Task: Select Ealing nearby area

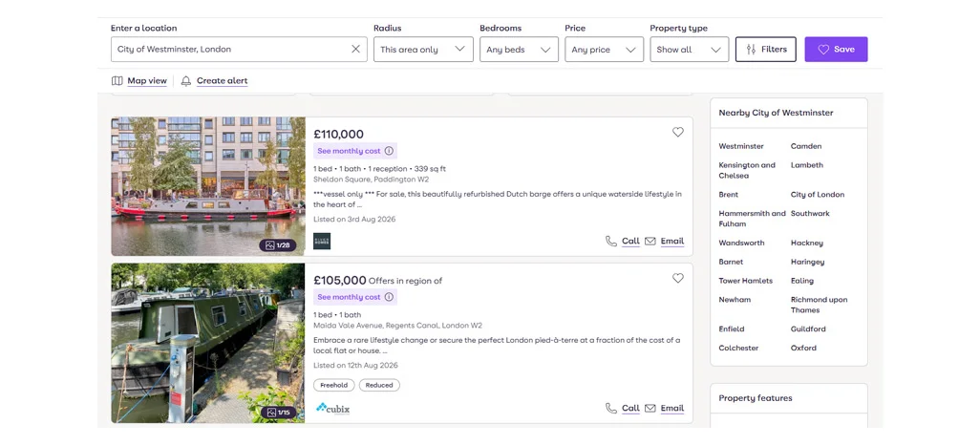Action: [x=802, y=281]
